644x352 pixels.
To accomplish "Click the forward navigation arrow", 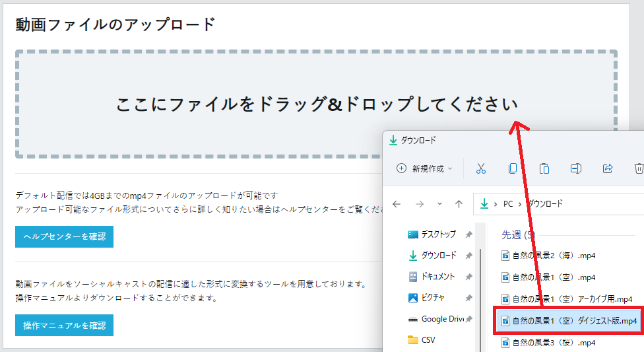I will pyautogui.click(x=420, y=204).
